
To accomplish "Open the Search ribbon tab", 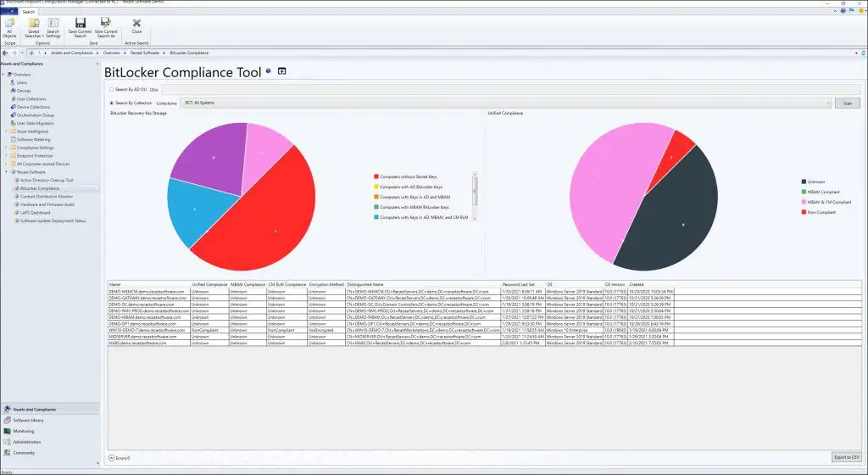I will [29, 12].
